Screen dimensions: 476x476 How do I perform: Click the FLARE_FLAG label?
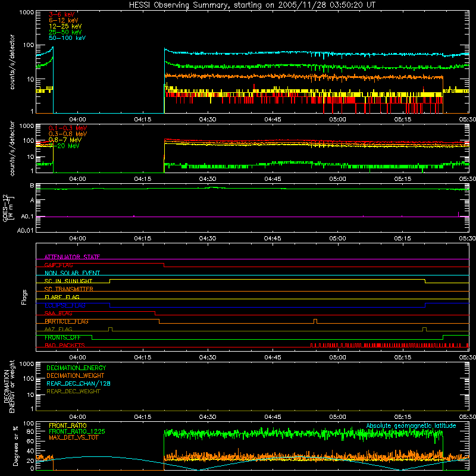tap(62, 297)
